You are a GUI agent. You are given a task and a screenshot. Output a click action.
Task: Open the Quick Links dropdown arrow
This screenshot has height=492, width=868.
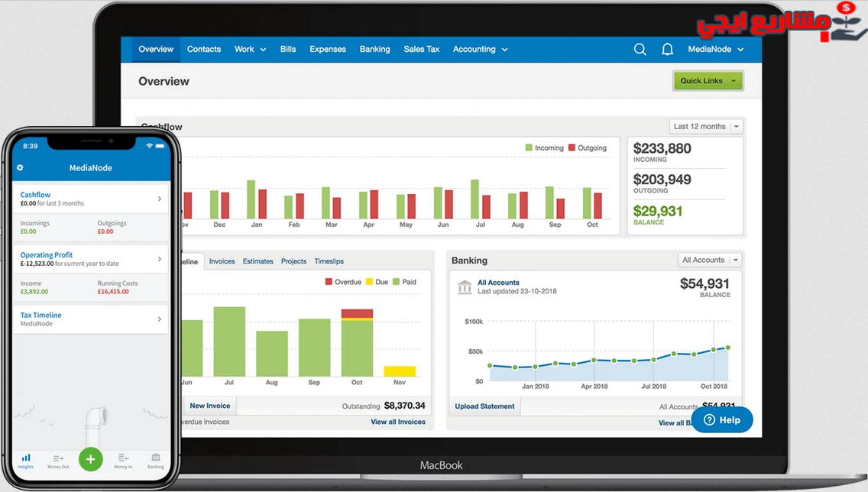pos(734,81)
